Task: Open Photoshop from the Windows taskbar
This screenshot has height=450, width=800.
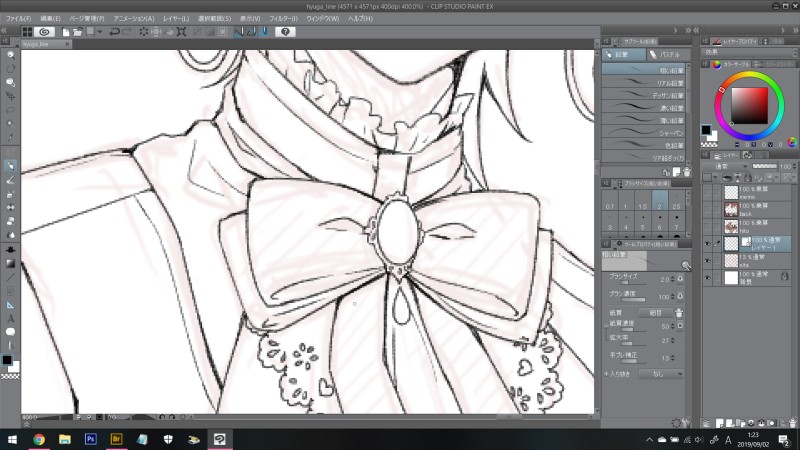Action: (91, 439)
